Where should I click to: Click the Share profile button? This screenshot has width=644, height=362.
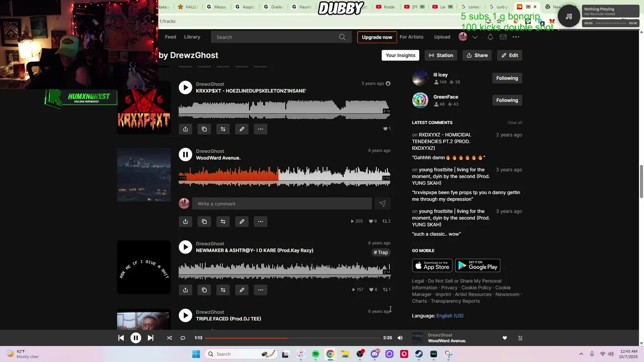pyautogui.click(x=477, y=55)
